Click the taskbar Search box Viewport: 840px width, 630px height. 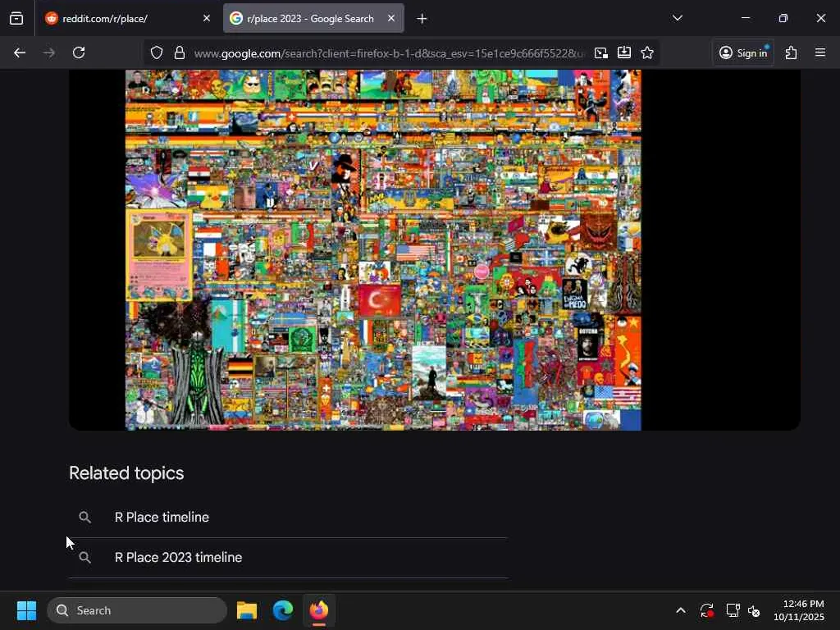point(137,610)
